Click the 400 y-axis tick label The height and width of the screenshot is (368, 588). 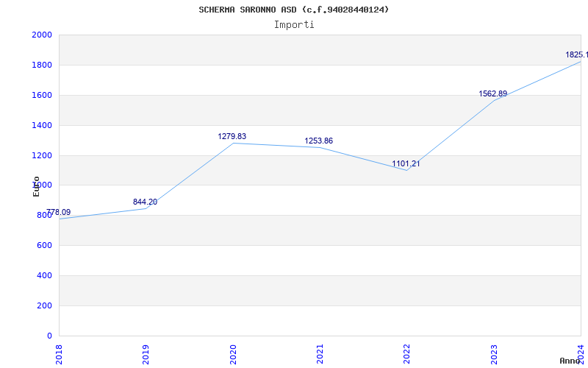(x=44, y=275)
